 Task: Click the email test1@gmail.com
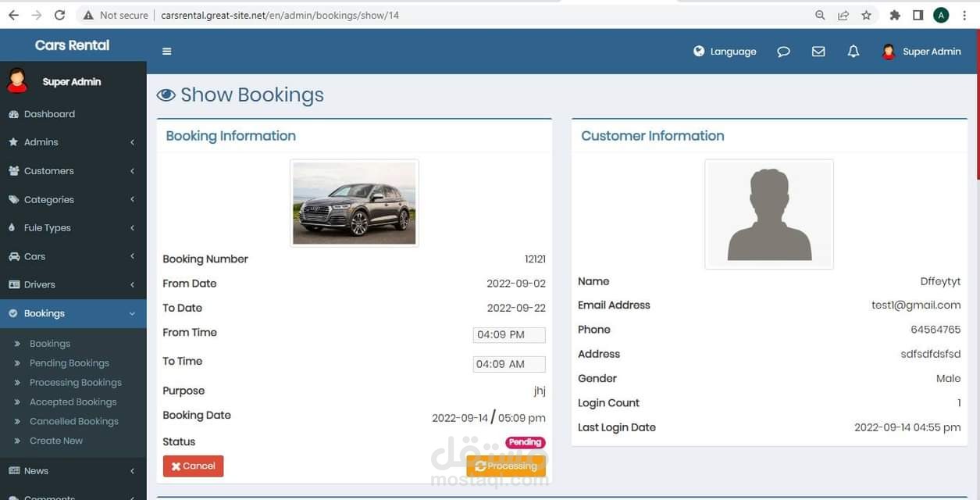point(916,305)
